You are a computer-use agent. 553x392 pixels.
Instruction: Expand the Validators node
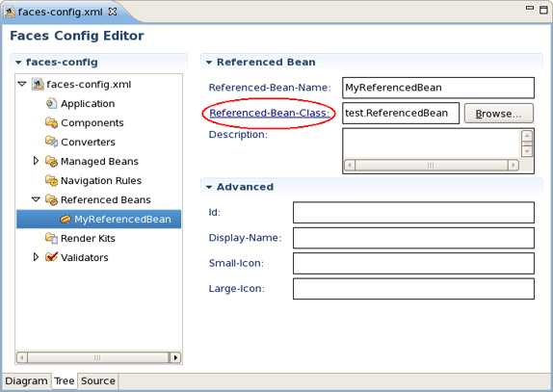coord(36,257)
